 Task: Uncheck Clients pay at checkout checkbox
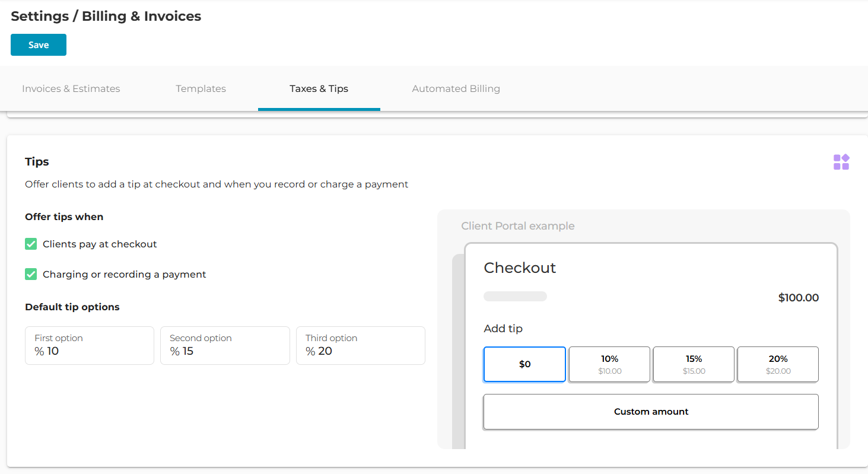(x=31, y=244)
